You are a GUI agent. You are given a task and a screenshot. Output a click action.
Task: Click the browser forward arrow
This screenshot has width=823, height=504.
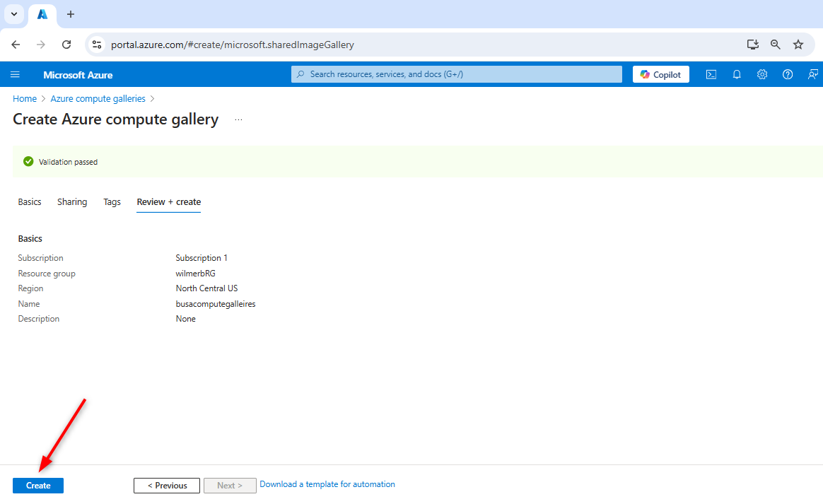pos(41,45)
